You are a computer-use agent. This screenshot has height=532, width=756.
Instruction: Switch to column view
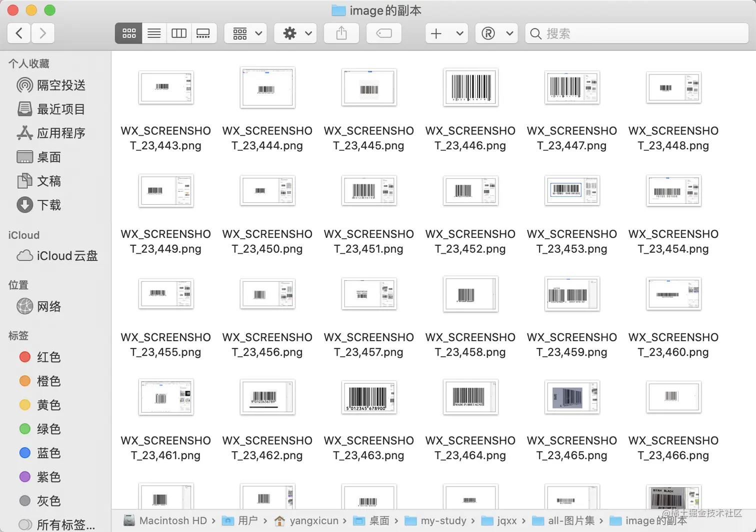[178, 33]
